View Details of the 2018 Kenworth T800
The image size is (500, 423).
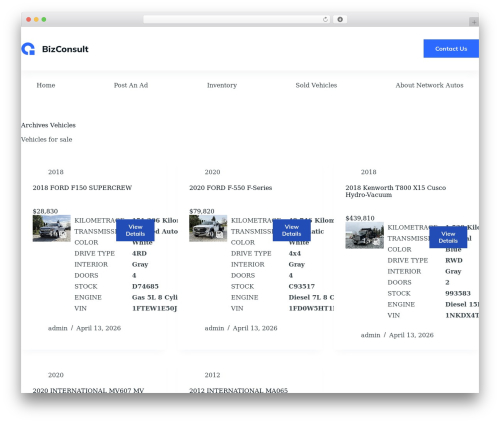click(x=448, y=237)
